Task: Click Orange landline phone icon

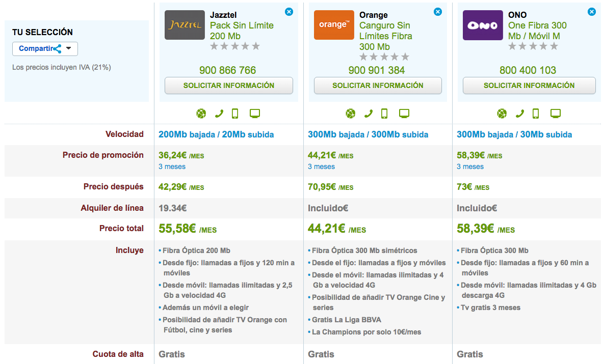Action: (x=368, y=114)
